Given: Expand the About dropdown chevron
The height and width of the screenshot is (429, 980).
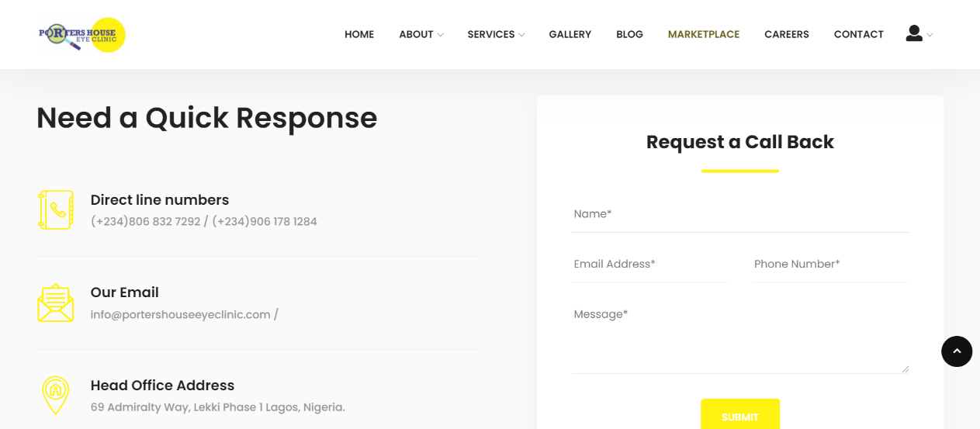Looking at the screenshot, I should [x=441, y=35].
